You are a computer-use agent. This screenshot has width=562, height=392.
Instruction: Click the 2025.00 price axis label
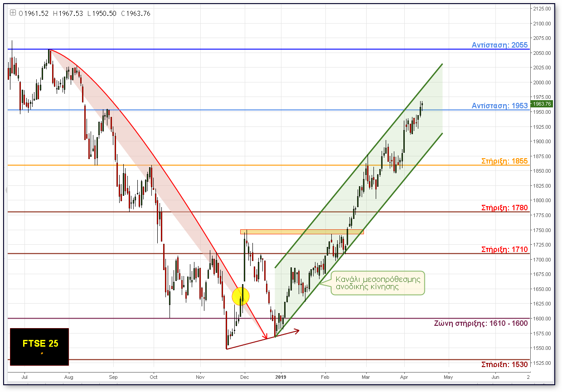pyautogui.click(x=542, y=68)
